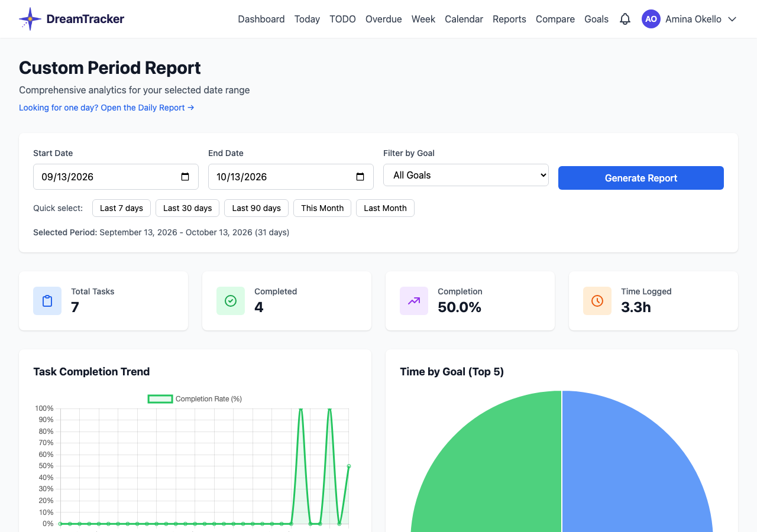Click the Selected Period date range text
Screen dimensions: 757x532
[x=161, y=232]
